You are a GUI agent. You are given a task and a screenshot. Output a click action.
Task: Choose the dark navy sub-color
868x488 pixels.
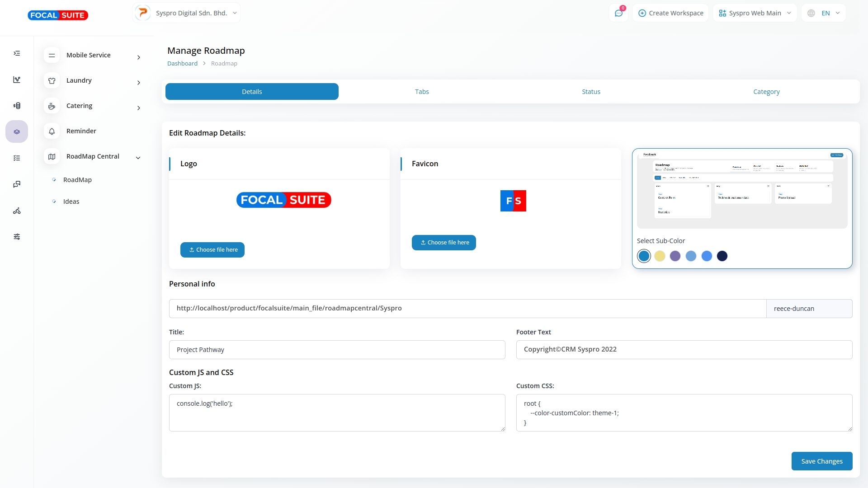(x=722, y=256)
